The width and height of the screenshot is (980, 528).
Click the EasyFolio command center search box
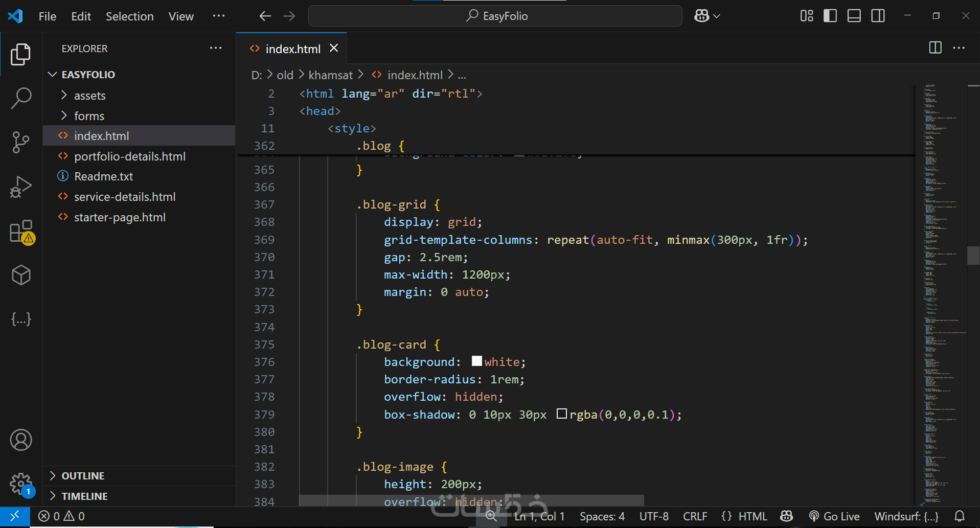(x=495, y=16)
